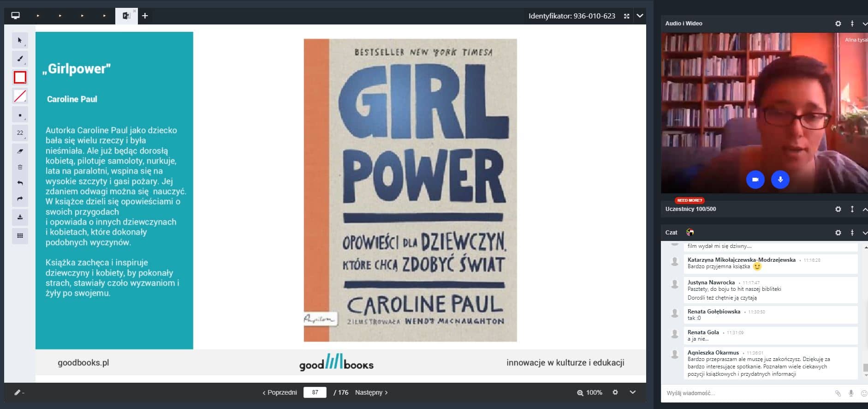868x409 pixels.
Task: Open the emoji picker in chat
Action: (864, 393)
